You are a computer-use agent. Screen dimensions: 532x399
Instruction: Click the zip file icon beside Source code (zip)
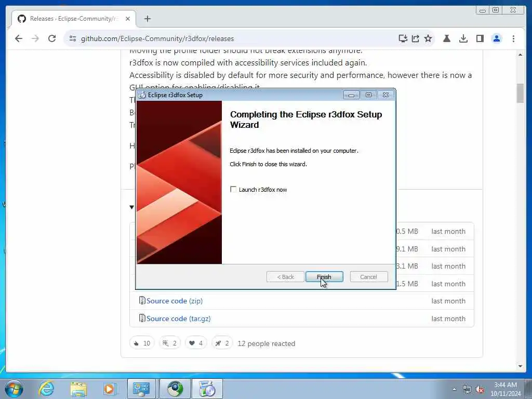(142, 301)
